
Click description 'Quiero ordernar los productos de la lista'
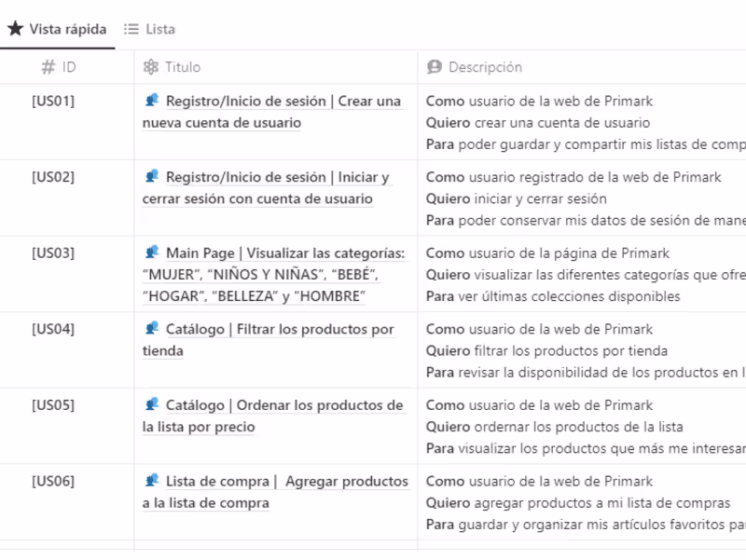pos(554,427)
